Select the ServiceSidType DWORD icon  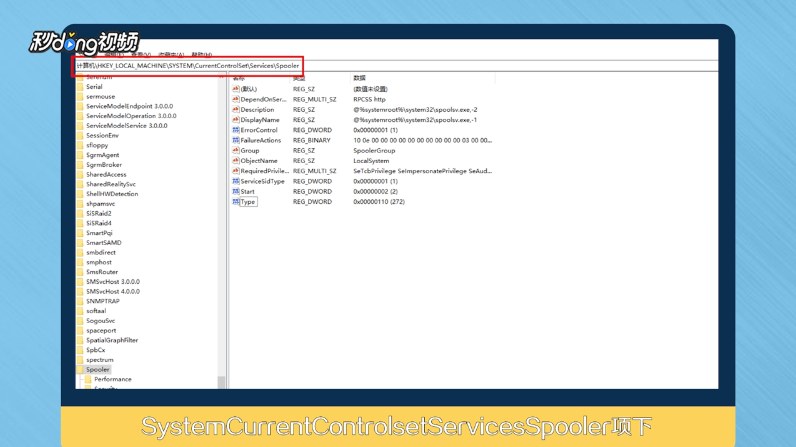click(x=236, y=181)
